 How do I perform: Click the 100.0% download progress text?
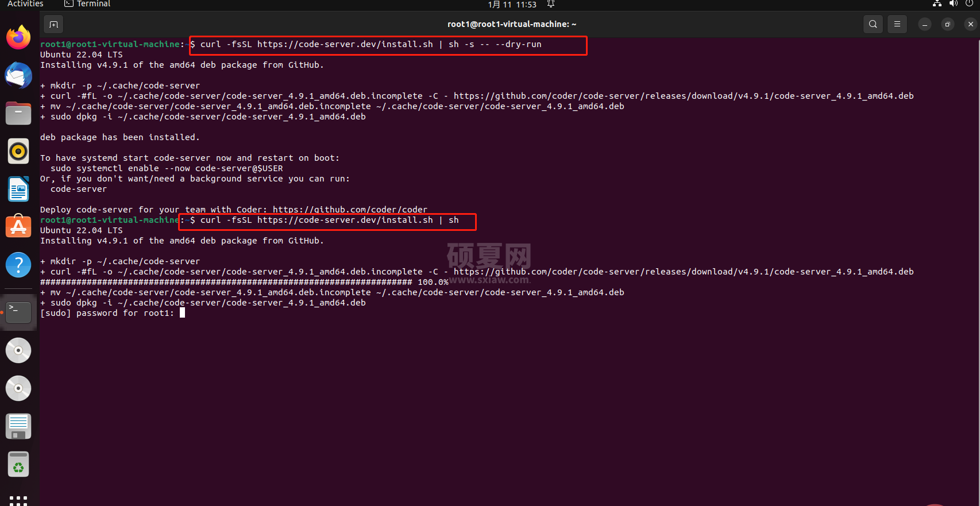pos(433,282)
